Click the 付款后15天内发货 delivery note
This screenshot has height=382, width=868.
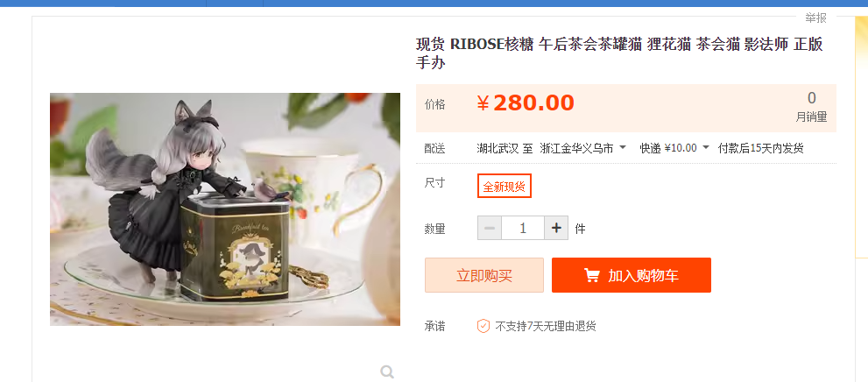pyautogui.click(x=761, y=148)
